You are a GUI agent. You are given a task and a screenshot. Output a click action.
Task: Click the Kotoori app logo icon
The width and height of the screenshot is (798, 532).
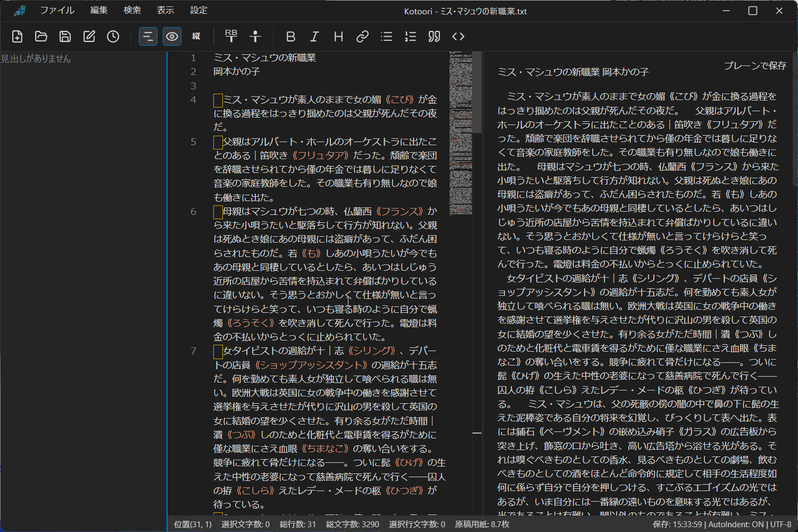point(20,11)
